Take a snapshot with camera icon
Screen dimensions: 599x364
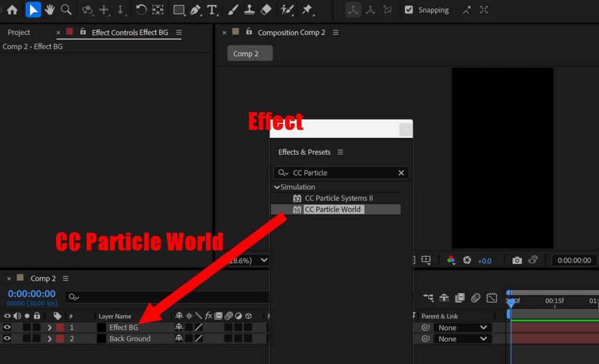517,260
